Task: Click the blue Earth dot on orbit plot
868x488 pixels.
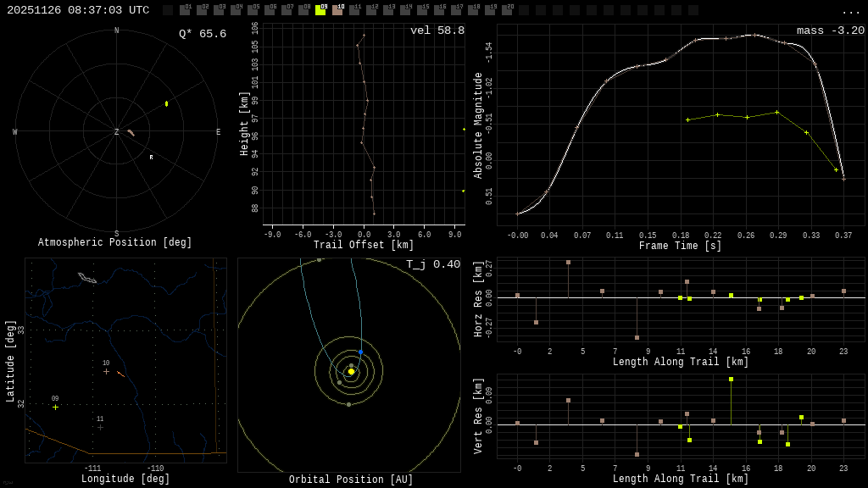Action: click(360, 352)
